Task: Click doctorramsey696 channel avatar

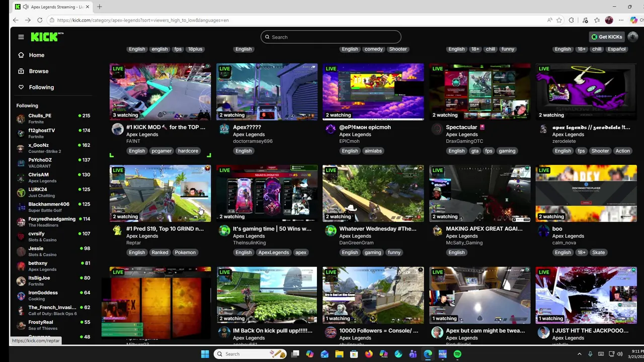Action: pyautogui.click(x=224, y=129)
